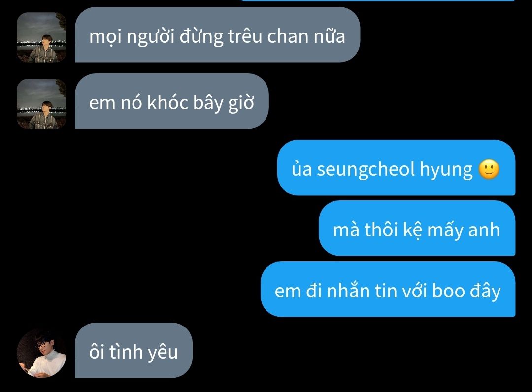Image resolution: width=532 pixels, height=392 pixels.
Task: Click the word 'hyung' before the emoji
Action: pos(446,169)
